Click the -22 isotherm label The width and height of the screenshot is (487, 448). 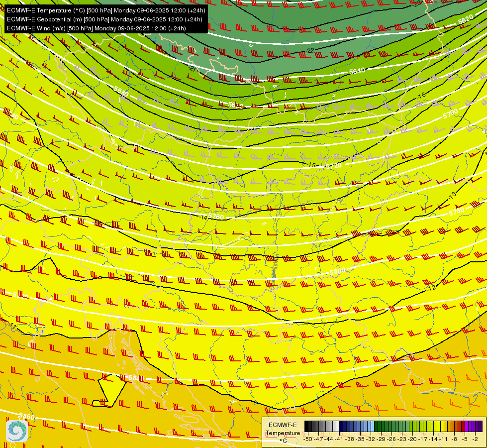pos(310,50)
